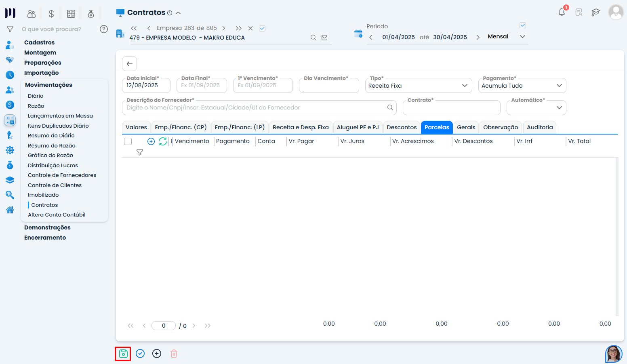Toggle the checkbox beside company navigation
Screen dimensions: 627x364
point(262,28)
